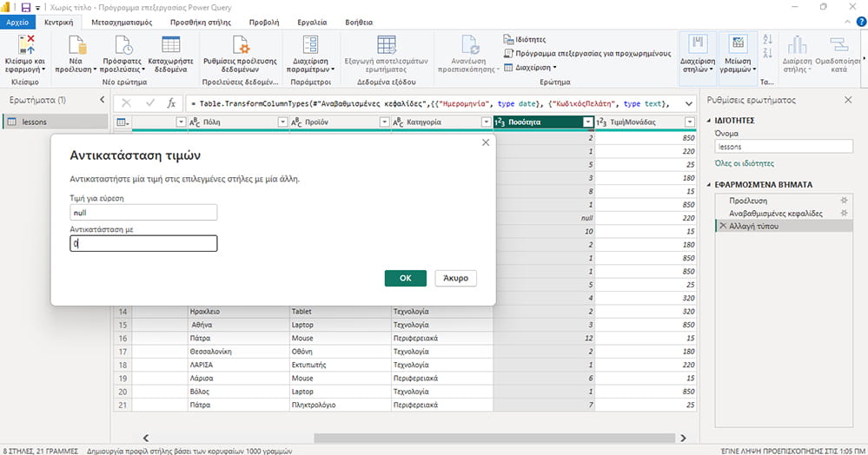The height and width of the screenshot is (455, 868).
Task: Sort ascending with the A-Z icon
Action: [x=767, y=39]
